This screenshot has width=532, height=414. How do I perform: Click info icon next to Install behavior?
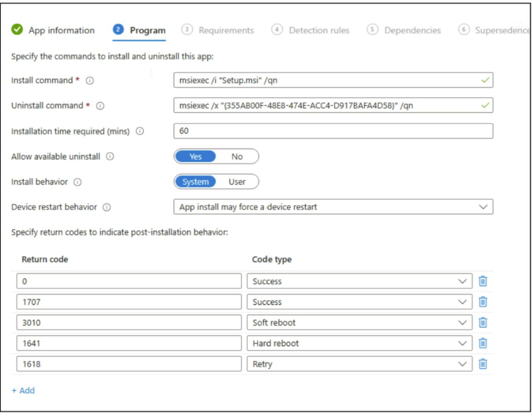coord(78,182)
